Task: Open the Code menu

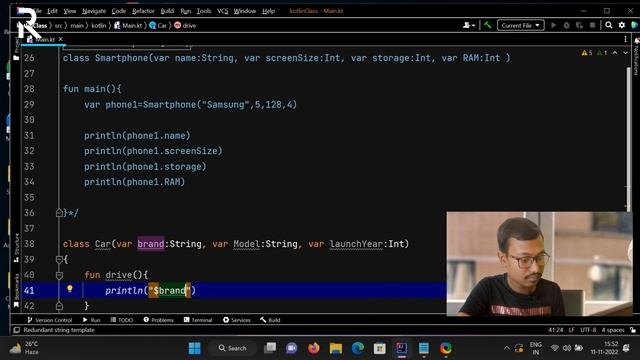Action: click(119, 11)
